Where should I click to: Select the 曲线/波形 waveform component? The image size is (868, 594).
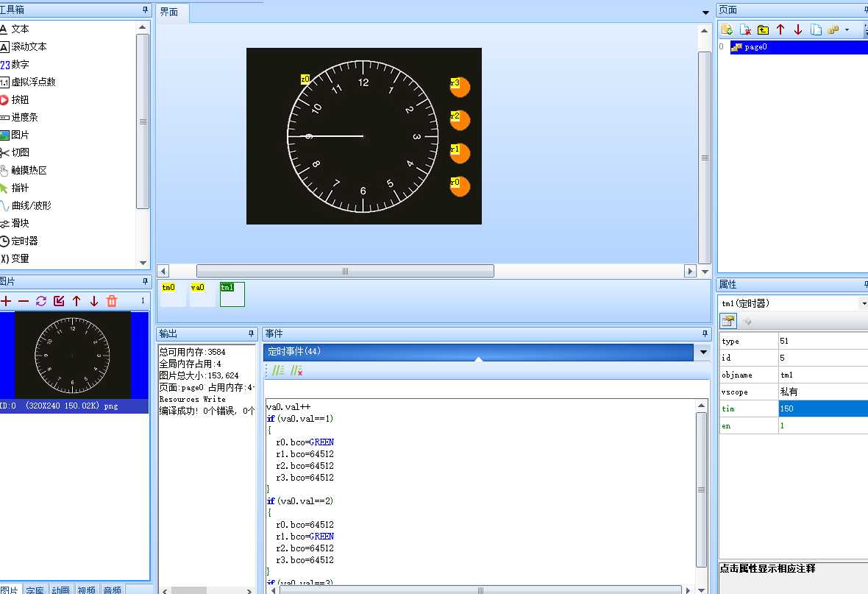pyautogui.click(x=26, y=205)
